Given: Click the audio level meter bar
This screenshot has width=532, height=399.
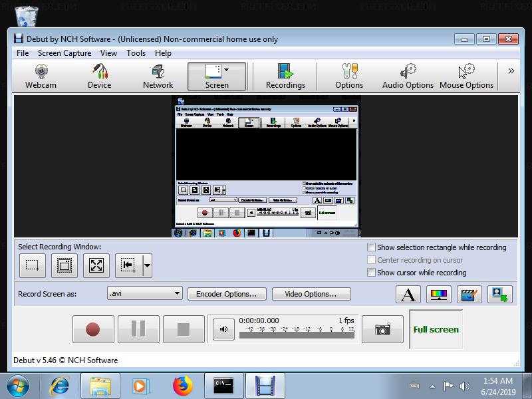Looking at the screenshot, I should [x=297, y=335].
